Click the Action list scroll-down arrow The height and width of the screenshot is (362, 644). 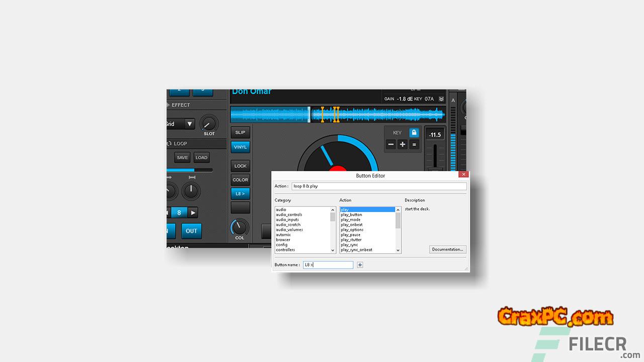click(398, 250)
